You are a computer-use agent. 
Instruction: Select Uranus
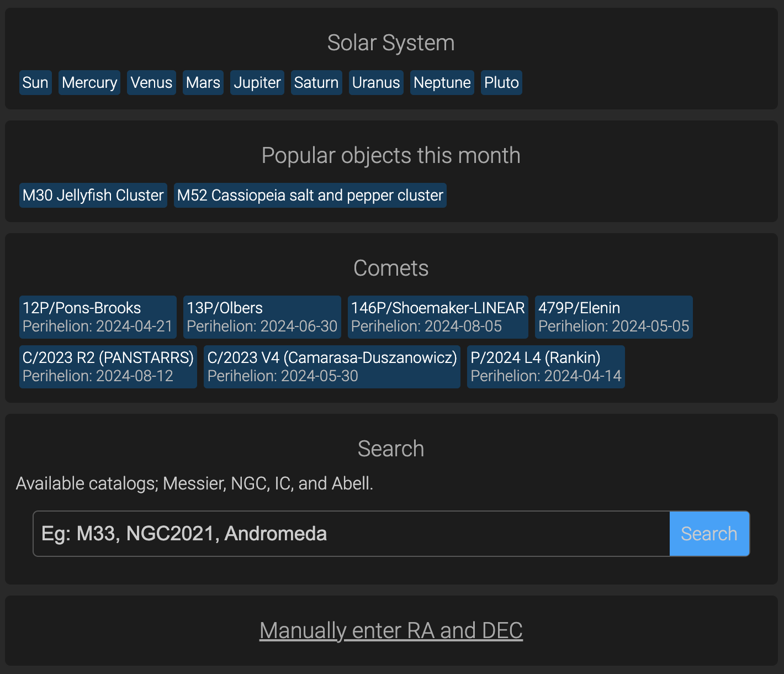(x=376, y=83)
